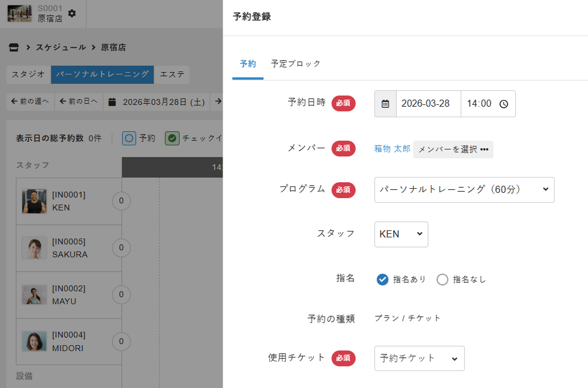588x388 pixels.
Task: Open the プログラム dropdown
Action: (x=464, y=190)
